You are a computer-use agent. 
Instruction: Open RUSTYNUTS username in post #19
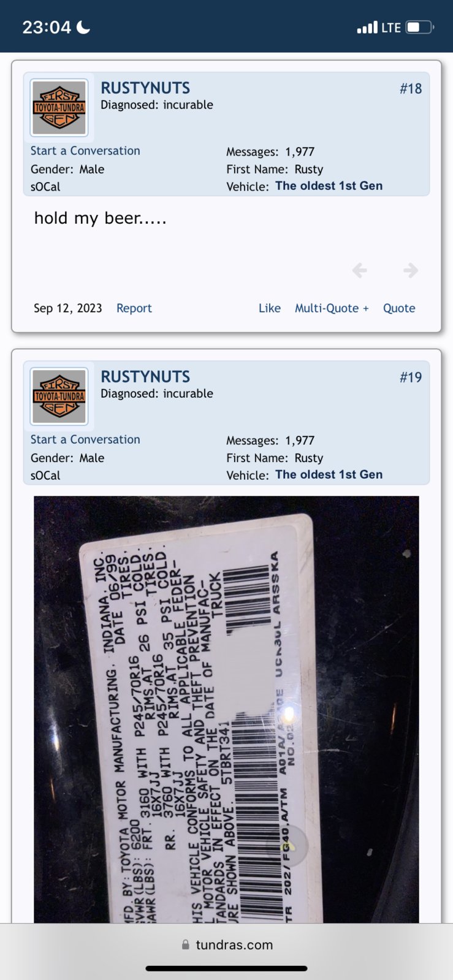(145, 376)
